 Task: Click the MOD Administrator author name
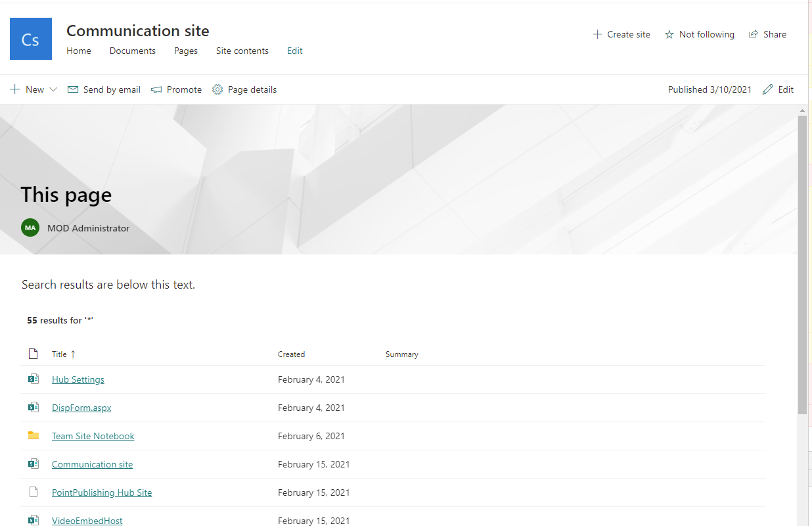(x=89, y=228)
